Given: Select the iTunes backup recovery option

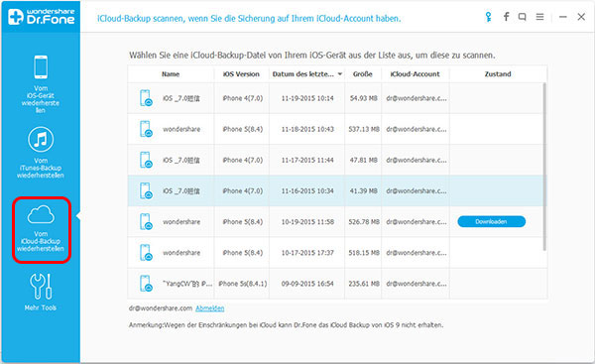Looking at the screenshot, I should pos(41,153).
